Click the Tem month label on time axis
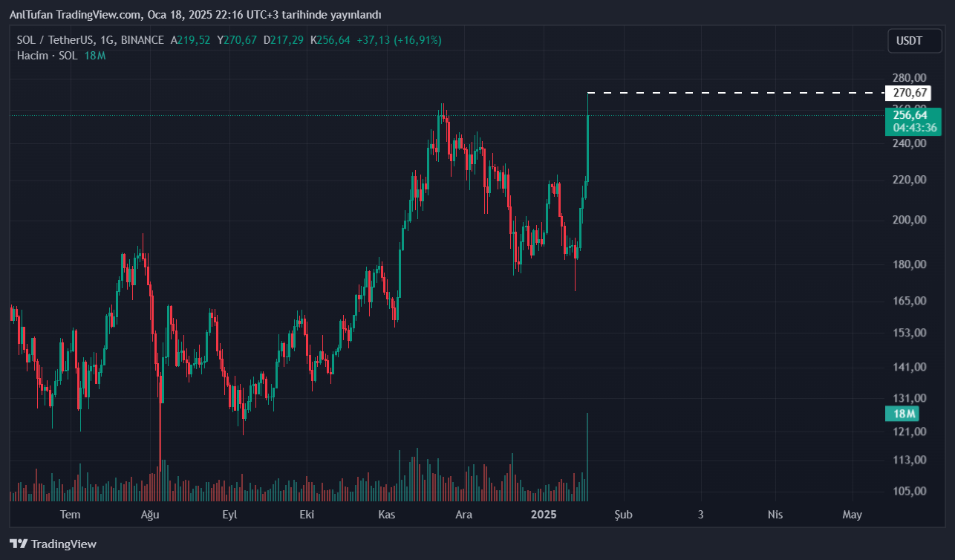955x560 pixels. tap(70, 515)
